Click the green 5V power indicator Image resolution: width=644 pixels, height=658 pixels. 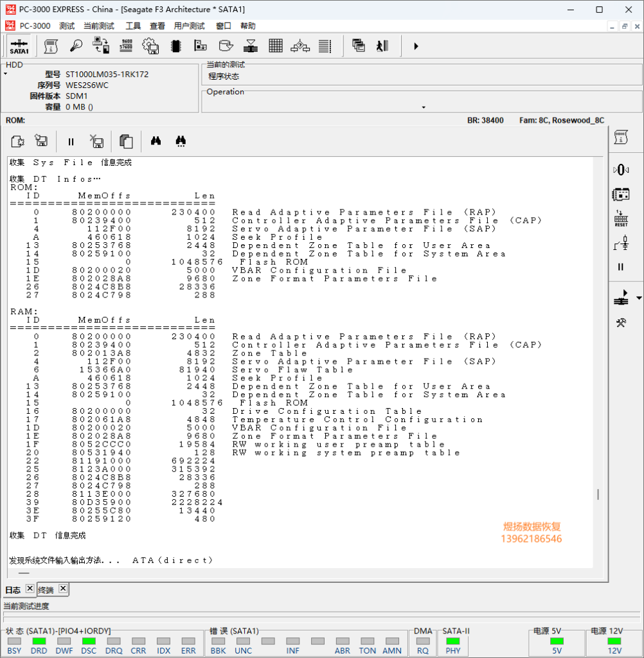556,641
